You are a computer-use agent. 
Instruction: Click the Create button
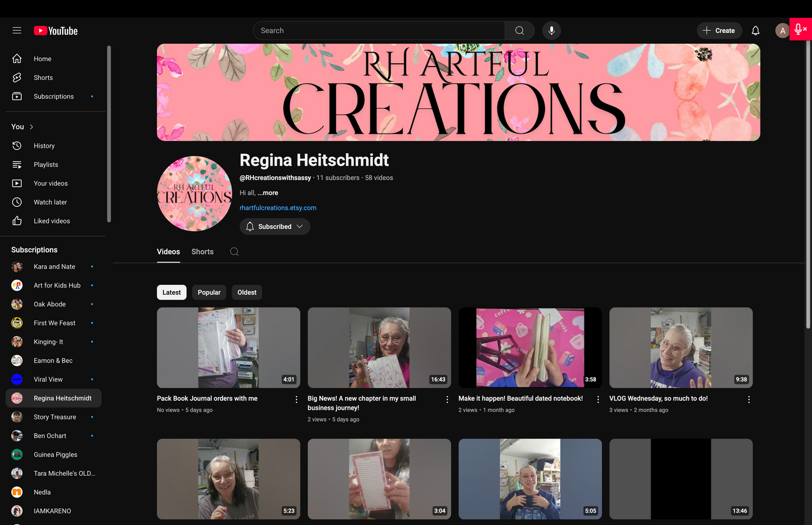coord(718,31)
